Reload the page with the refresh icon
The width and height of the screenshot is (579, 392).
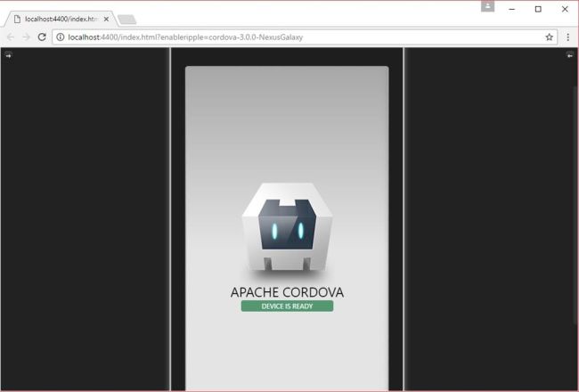[42, 37]
